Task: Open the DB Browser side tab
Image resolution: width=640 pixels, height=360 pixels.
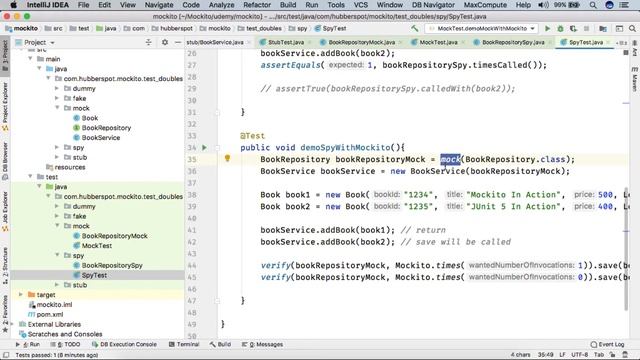Action: coord(5,161)
